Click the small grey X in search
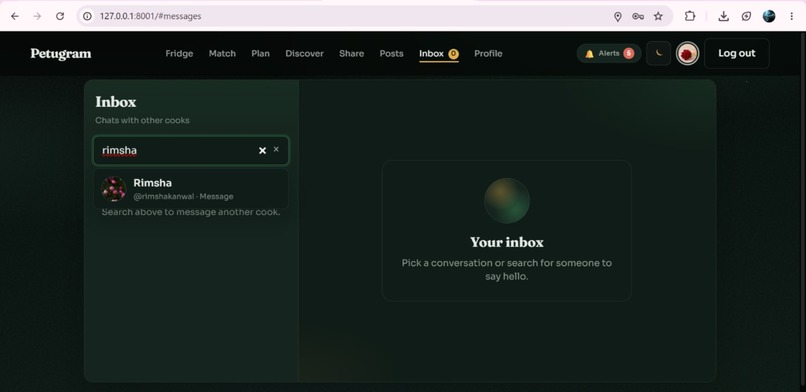Viewport: 806px width, 392px height. tap(276, 149)
